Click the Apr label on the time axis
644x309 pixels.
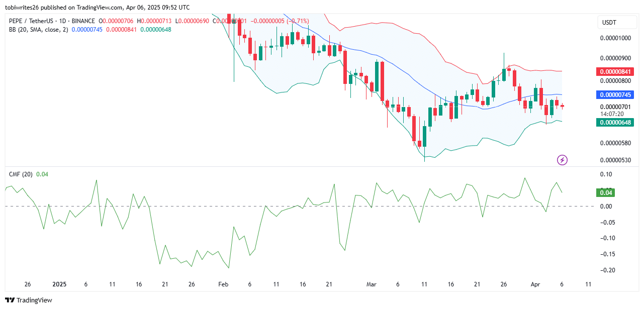[x=535, y=284]
